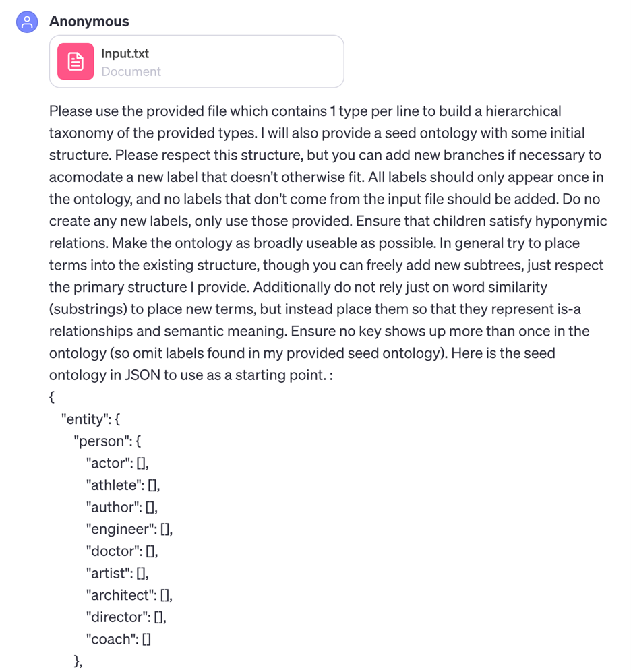Click the "entity" key in the JSON
The width and height of the screenshot is (631, 672).
[84, 419]
